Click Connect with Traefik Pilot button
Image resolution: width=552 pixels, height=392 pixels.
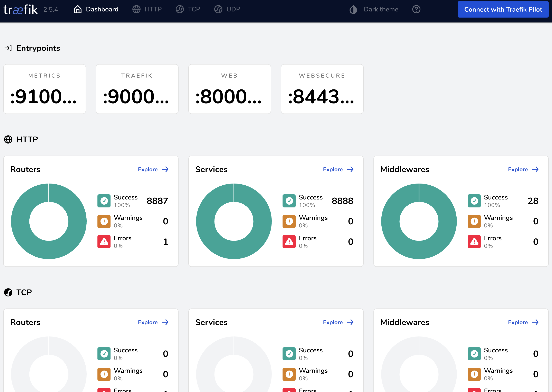point(503,9)
